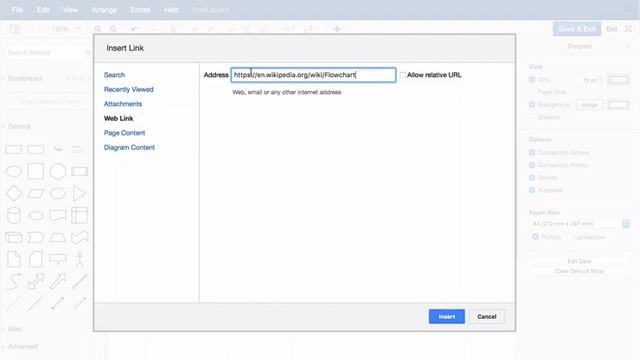
Task: Open the zoom percentage dropdown
Action: 65,29
